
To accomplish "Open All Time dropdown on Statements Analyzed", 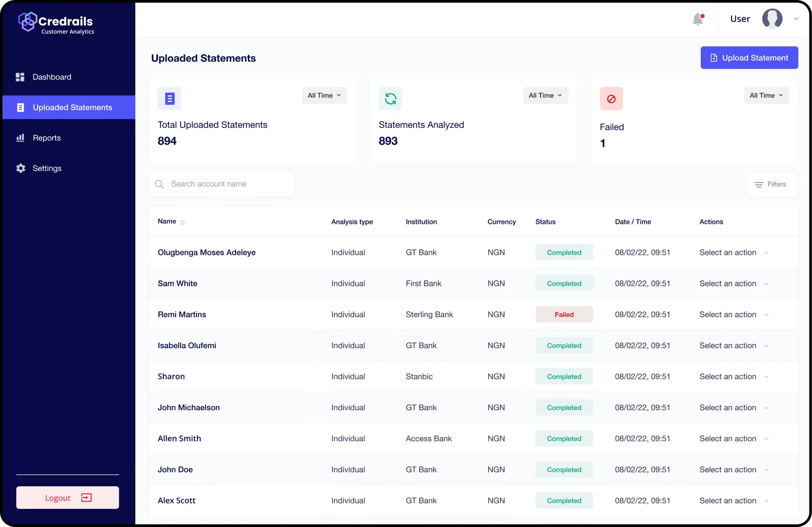I will pyautogui.click(x=546, y=95).
